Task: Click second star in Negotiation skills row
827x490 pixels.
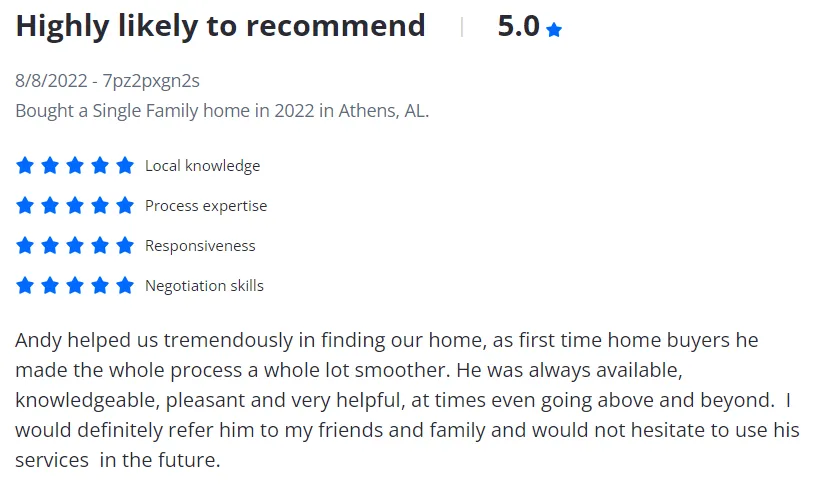Action: (50, 285)
